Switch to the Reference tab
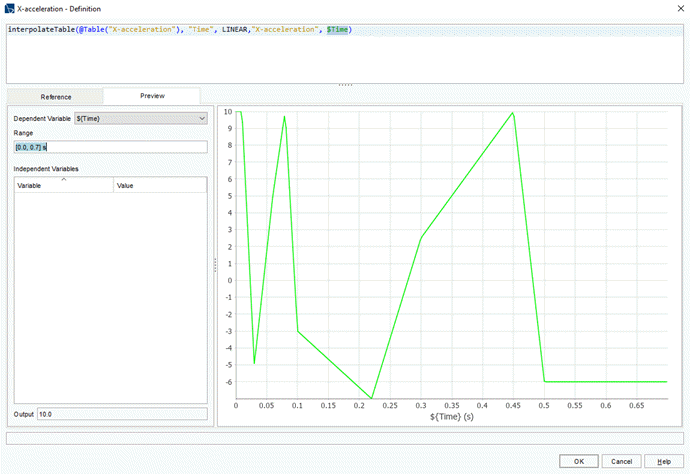 (x=55, y=96)
